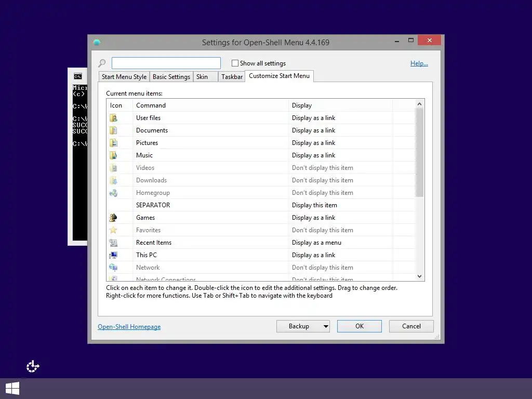The height and width of the screenshot is (399, 532).
Task: Click the menu items list scrollbar thumb
Action: 420,153
